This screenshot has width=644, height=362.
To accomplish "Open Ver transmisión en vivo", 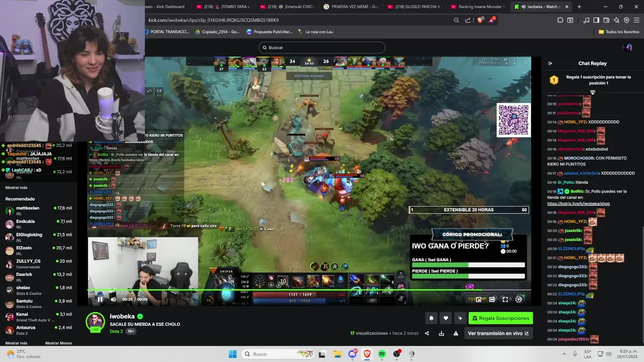I will tap(498, 333).
